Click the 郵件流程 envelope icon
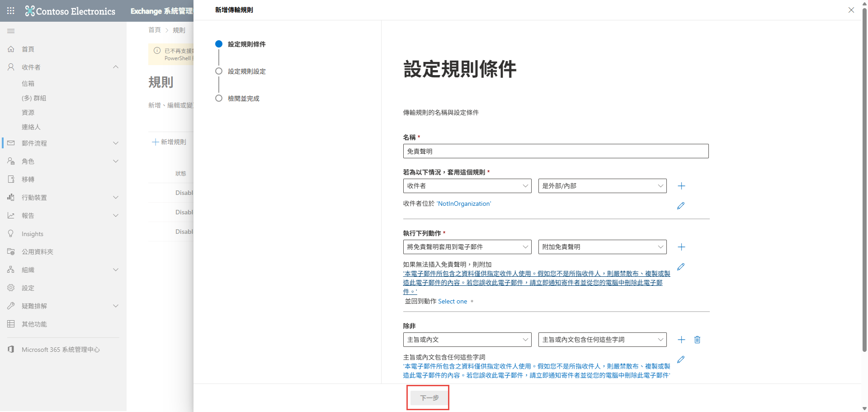 click(11, 143)
